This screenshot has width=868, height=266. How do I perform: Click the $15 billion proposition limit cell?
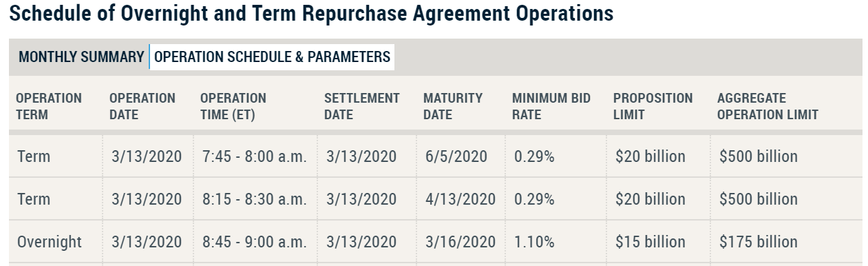pyautogui.click(x=650, y=242)
